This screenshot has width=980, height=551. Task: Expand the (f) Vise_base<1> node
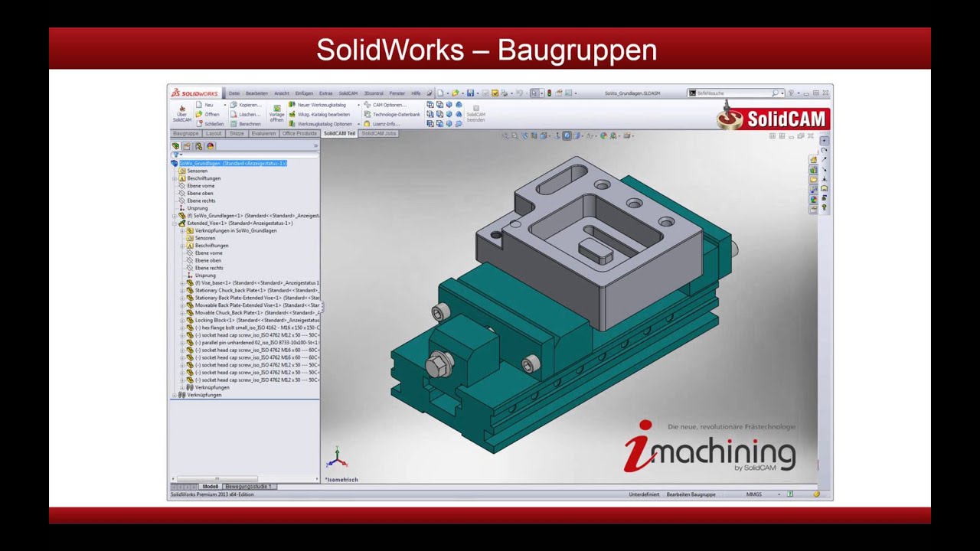[x=182, y=283]
